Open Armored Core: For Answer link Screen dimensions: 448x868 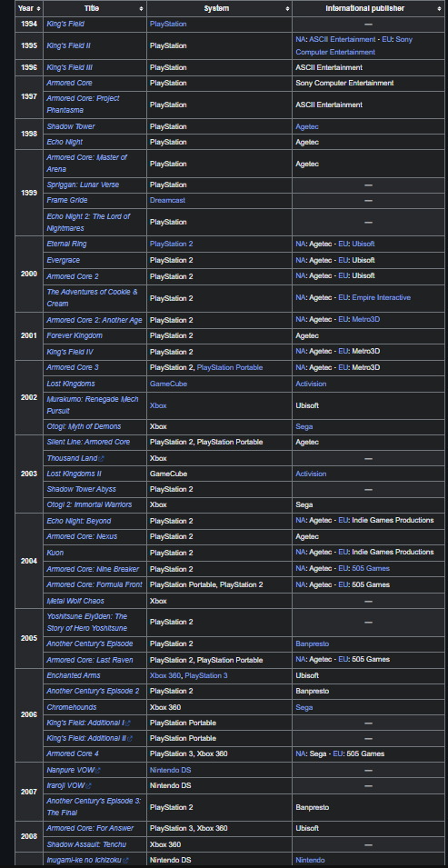[90, 829]
